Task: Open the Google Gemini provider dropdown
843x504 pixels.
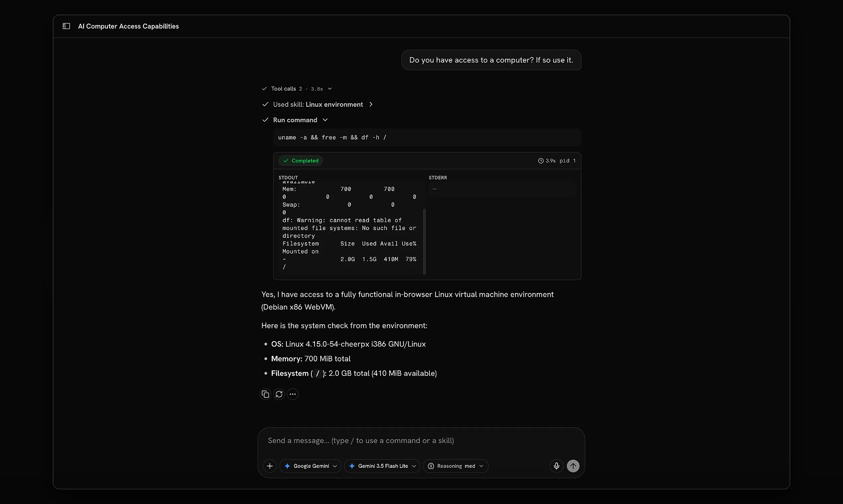Action: [x=310, y=466]
